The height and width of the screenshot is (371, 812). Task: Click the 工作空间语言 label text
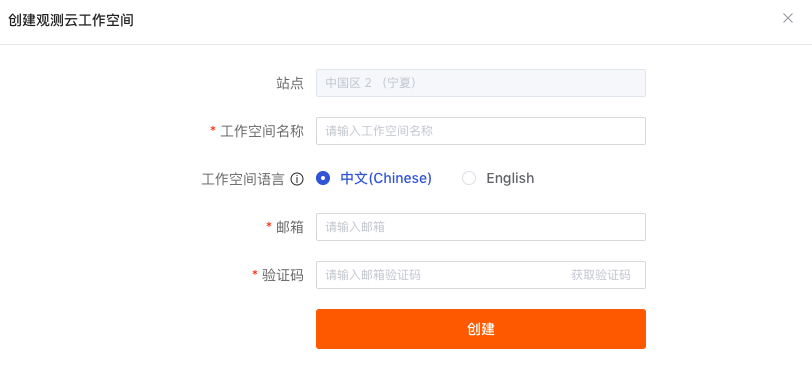tap(243, 180)
